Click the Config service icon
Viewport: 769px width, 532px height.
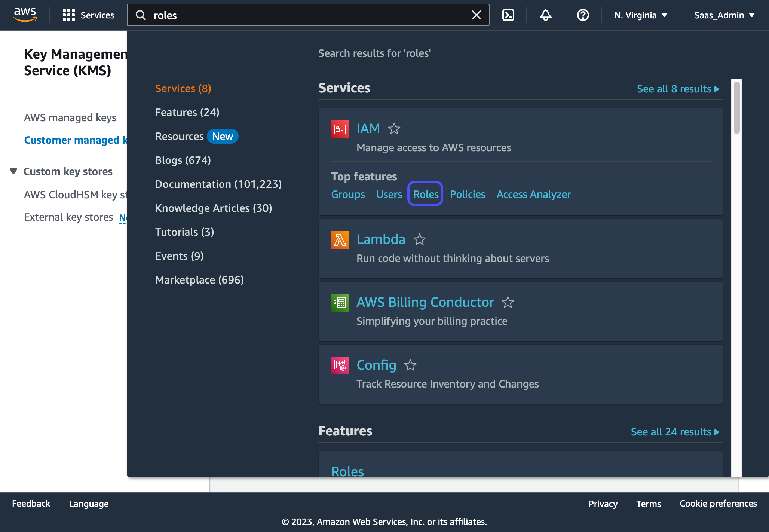coord(340,366)
